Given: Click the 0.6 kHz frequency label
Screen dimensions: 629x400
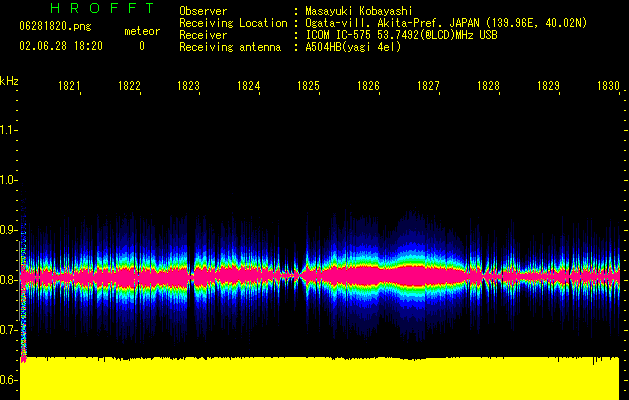Looking at the screenshot, I should (x=8, y=380).
